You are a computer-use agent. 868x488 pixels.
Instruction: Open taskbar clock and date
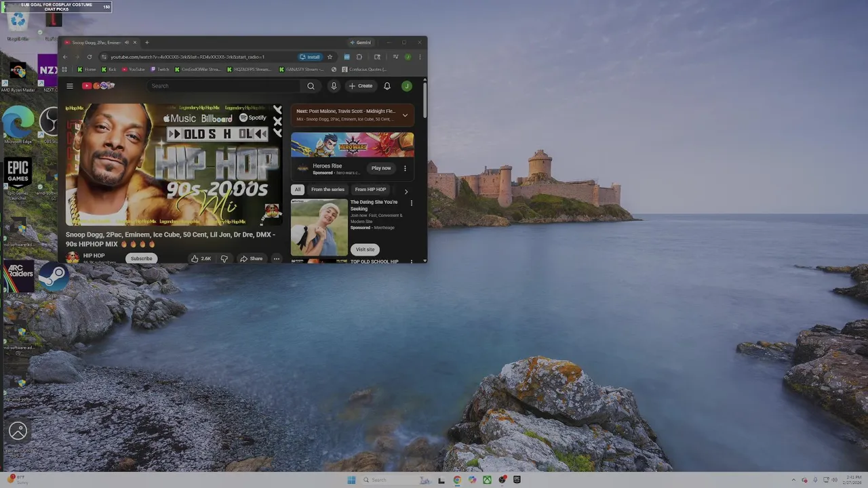click(x=853, y=480)
